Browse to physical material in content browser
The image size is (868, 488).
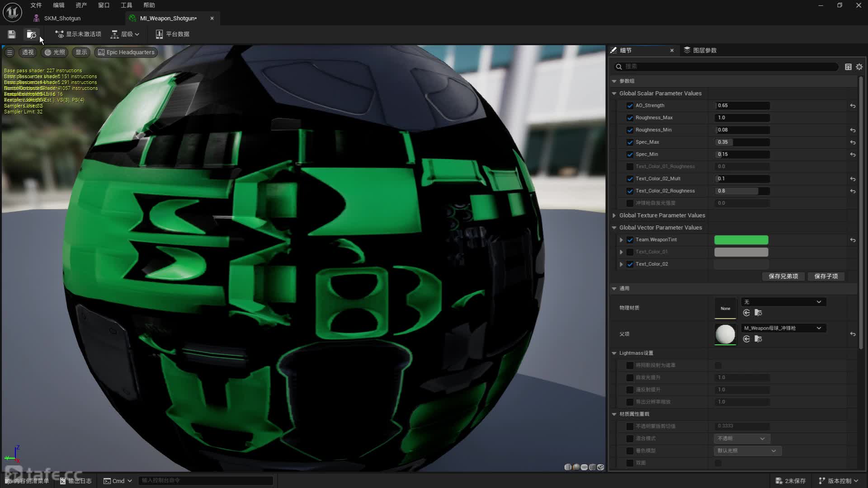click(x=759, y=313)
